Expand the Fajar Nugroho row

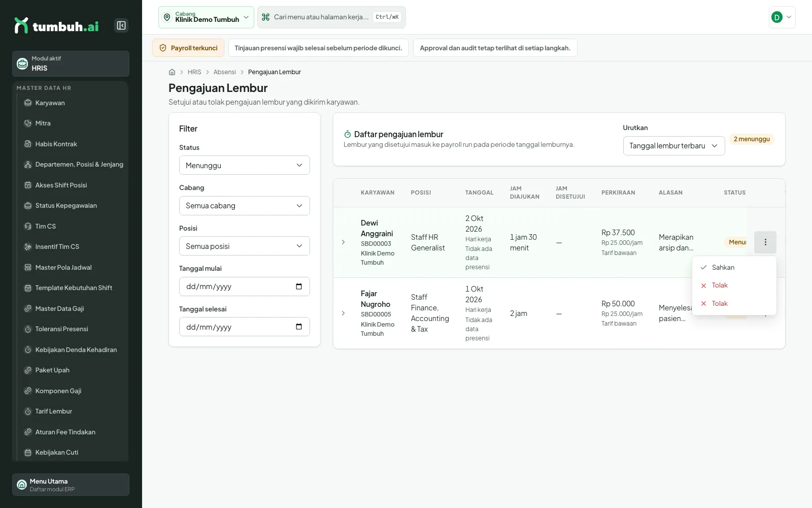coord(344,313)
